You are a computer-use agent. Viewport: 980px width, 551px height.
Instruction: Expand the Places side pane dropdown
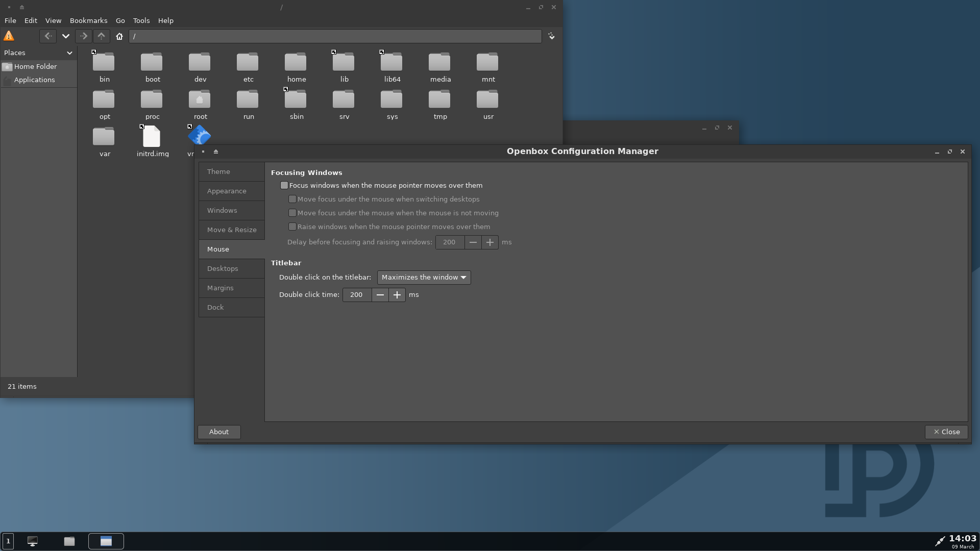[69, 53]
